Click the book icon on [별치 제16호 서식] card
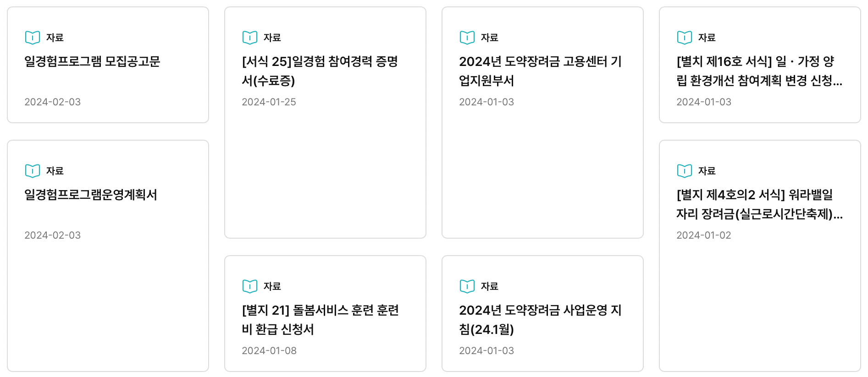Image resolution: width=868 pixels, height=377 pixels. tap(684, 37)
